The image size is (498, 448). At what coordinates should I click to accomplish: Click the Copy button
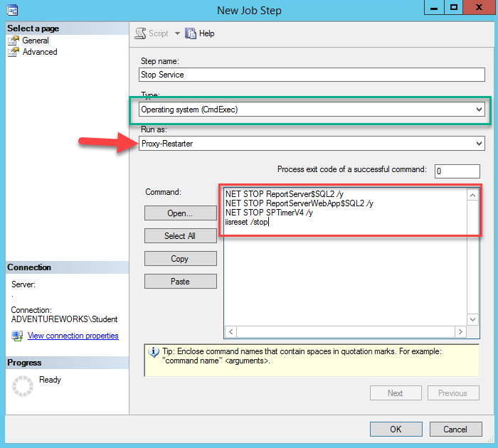180,259
